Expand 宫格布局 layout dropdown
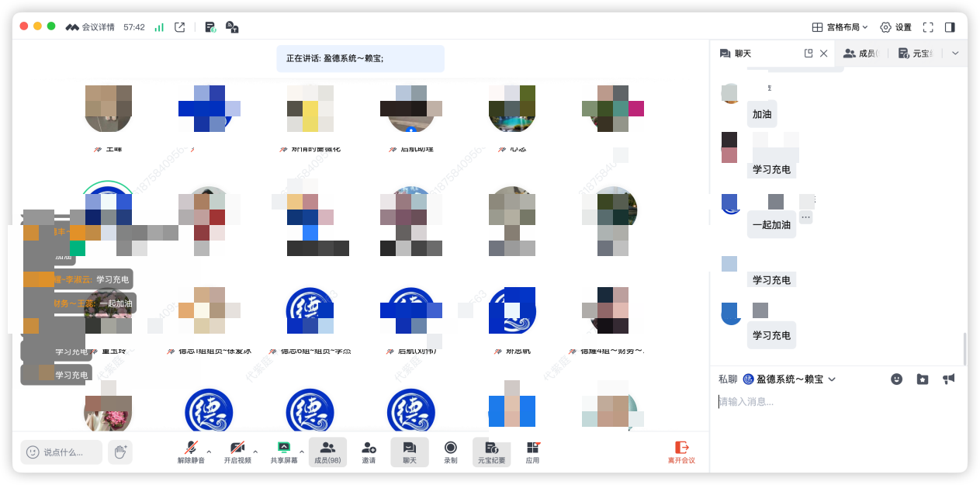The image size is (980, 485). 840,27
